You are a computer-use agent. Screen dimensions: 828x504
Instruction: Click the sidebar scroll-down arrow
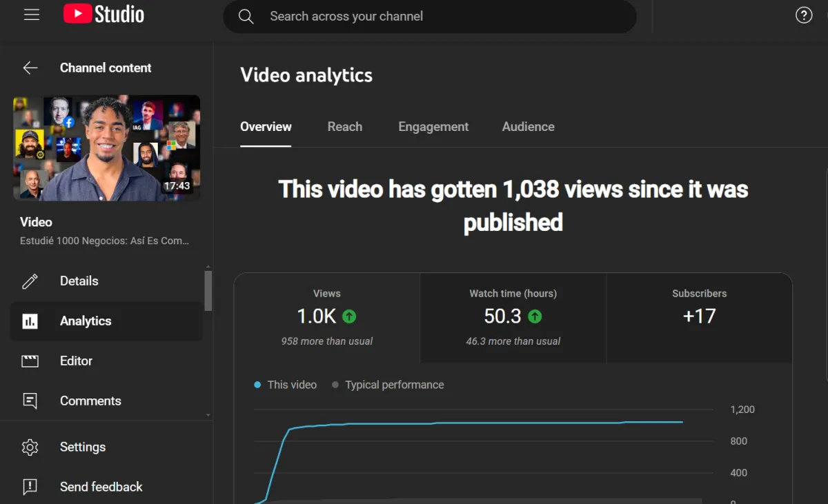click(208, 415)
